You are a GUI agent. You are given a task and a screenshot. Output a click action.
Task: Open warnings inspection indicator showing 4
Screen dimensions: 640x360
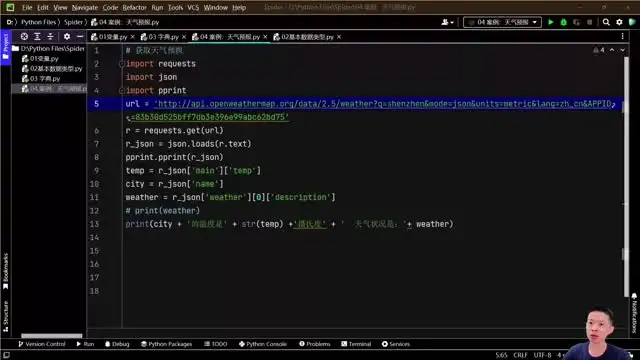[599, 50]
